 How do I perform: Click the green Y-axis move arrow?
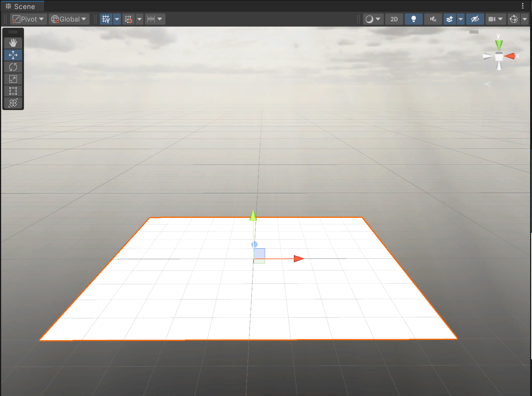pos(253,216)
